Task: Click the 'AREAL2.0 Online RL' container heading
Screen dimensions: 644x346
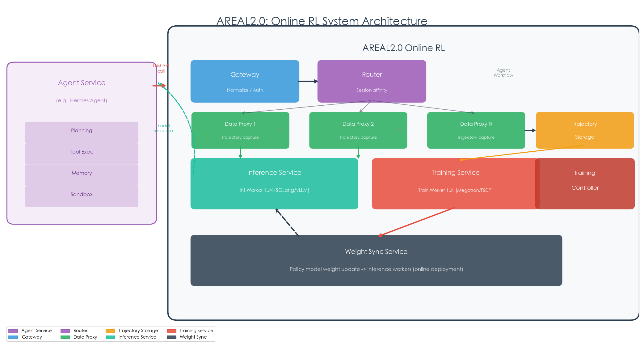Action: click(403, 48)
